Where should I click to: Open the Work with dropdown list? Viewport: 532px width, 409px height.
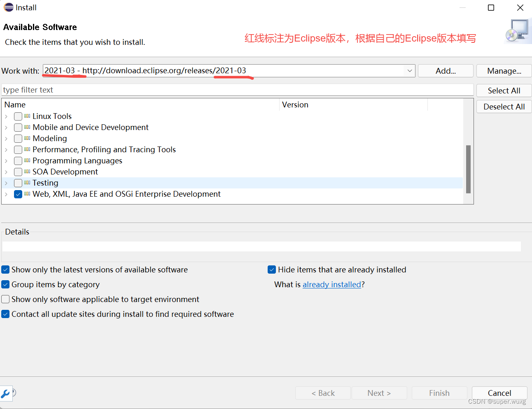point(410,70)
